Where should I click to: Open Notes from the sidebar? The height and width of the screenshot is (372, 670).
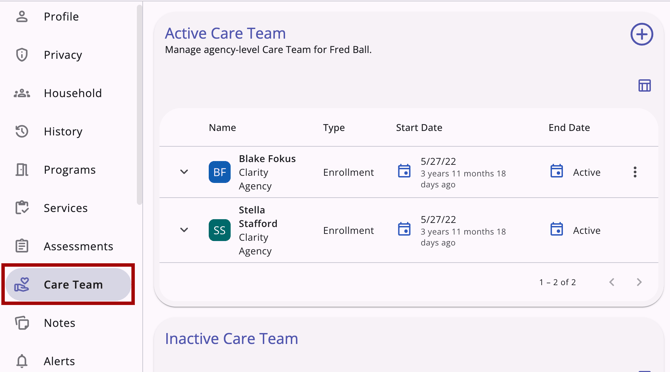coord(68,323)
